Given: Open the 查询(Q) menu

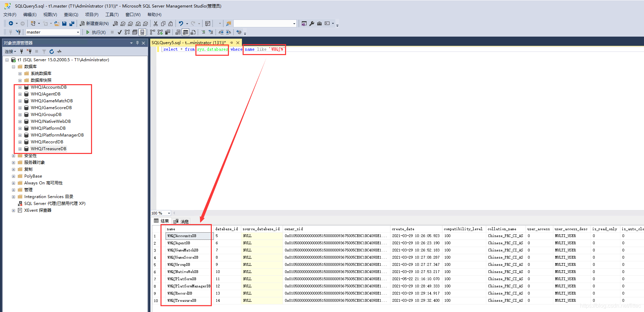Looking at the screenshot, I should pyautogui.click(x=71, y=15).
